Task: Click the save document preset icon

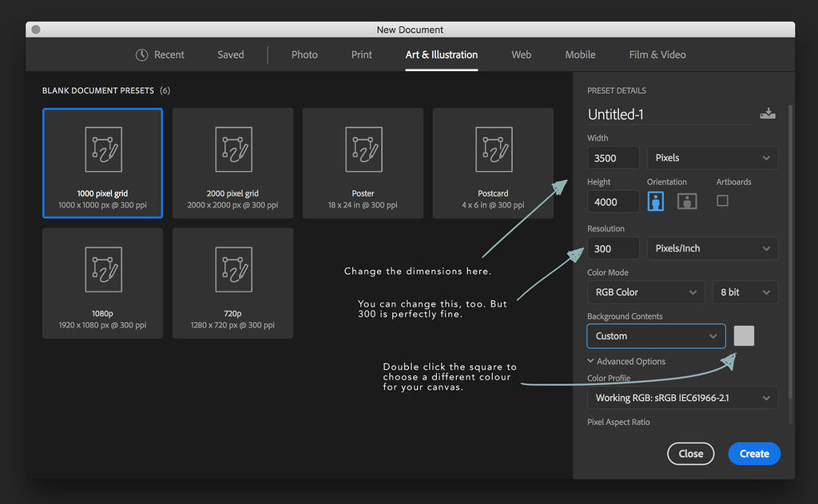Action: (x=768, y=113)
